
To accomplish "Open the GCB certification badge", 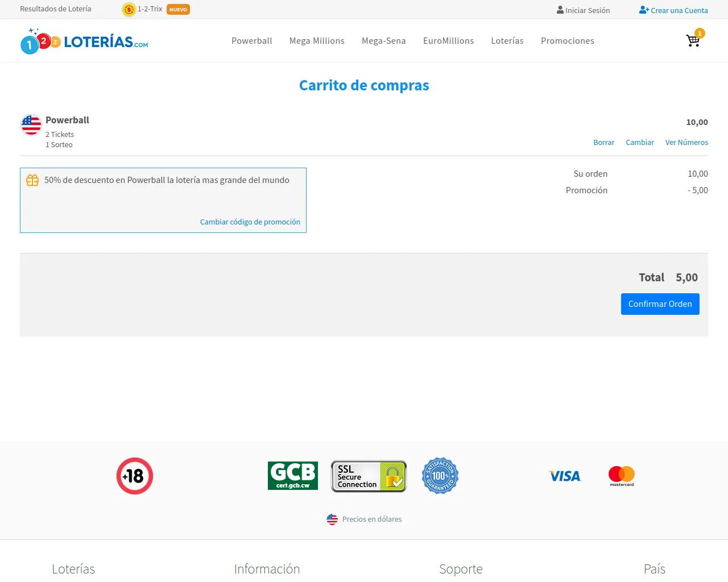I will point(293,476).
